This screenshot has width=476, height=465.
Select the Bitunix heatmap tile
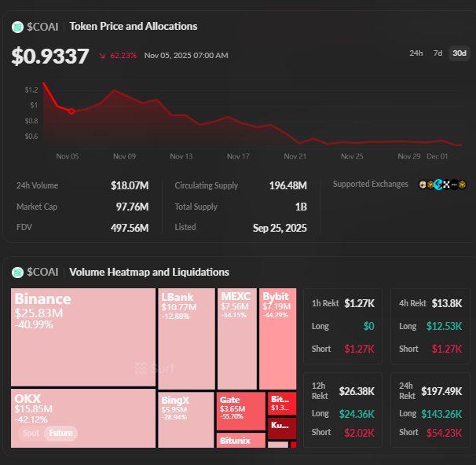(x=241, y=440)
